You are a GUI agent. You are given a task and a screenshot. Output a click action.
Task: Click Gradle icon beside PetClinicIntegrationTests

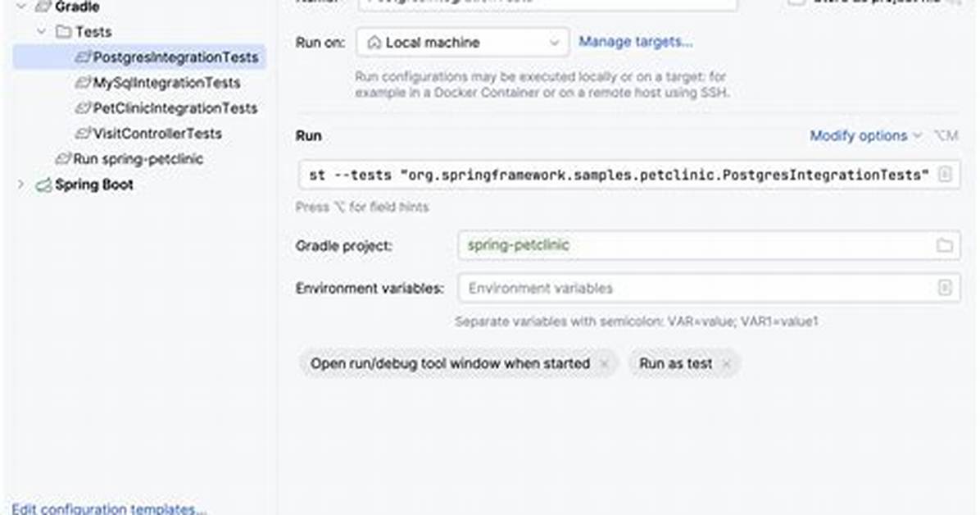tap(83, 108)
